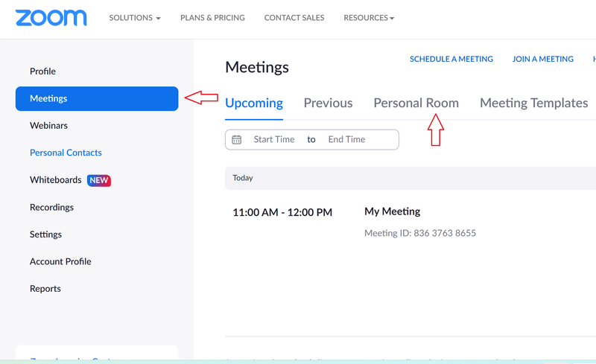Click the calendar icon in date range field
Viewport: 596px width, 364px height.
coord(236,139)
